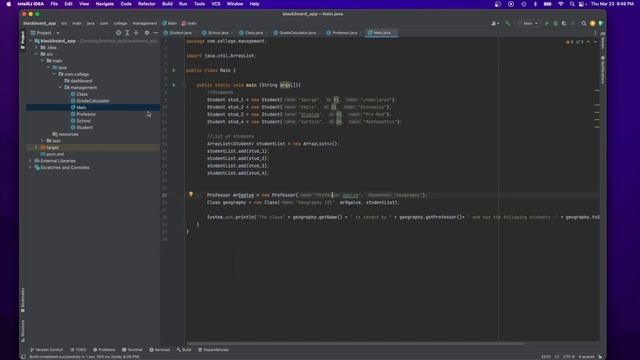Expand External Libraries node
The height and width of the screenshot is (360, 640).
[31, 160]
